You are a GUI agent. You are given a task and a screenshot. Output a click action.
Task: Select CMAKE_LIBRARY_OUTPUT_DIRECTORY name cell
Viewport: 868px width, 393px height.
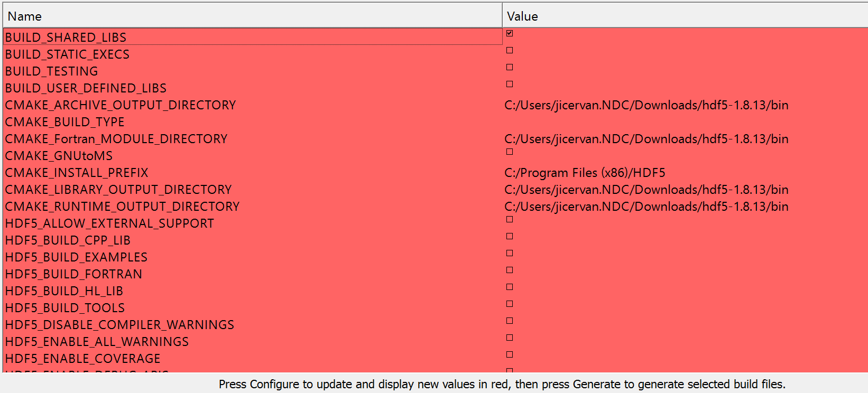coord(118,190)
